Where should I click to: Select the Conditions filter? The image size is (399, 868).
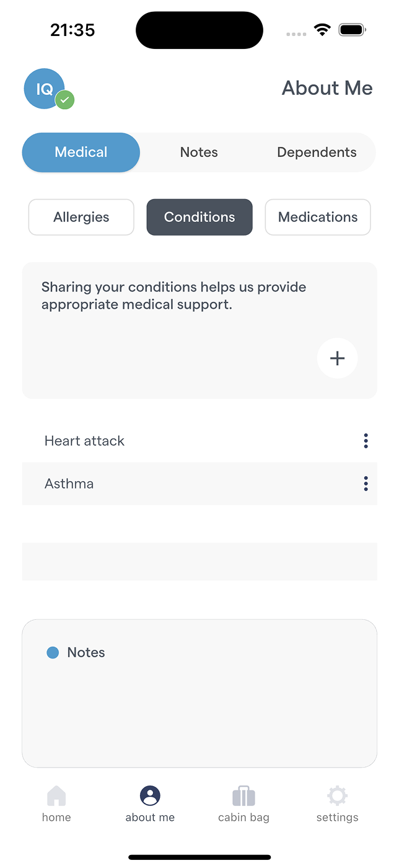click(x=199, y=217)
